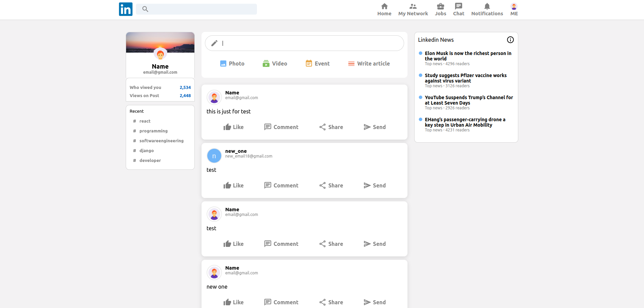Click the Linkedin News info icon
Viewport: 644px width, 308px height.
coord(510,40)
